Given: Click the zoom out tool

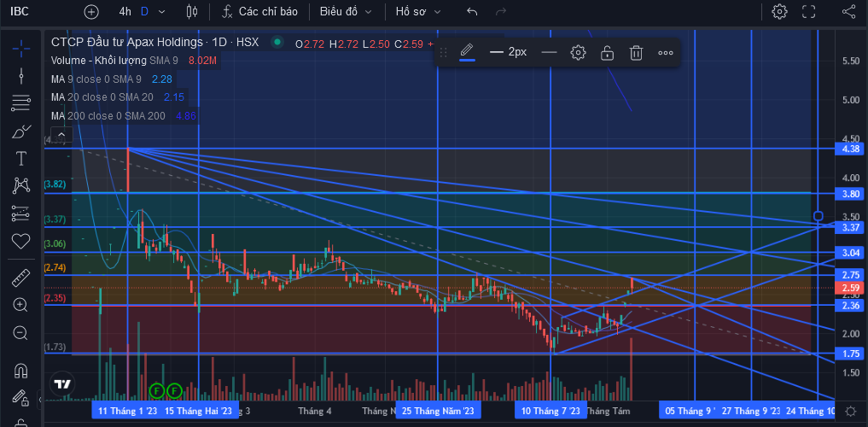Looking at the screenshot, I should click(21, 332).
